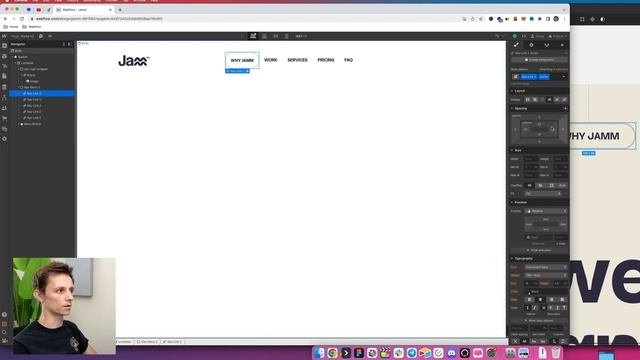
Task: Select Body in the Navigator
Action: tap(18, 51)
